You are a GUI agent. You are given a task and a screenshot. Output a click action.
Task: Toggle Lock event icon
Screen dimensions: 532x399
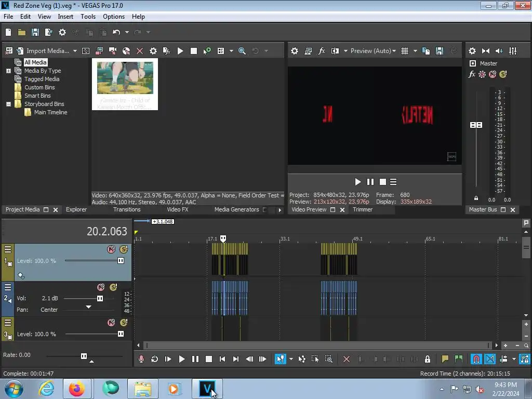tap(428, 359)
